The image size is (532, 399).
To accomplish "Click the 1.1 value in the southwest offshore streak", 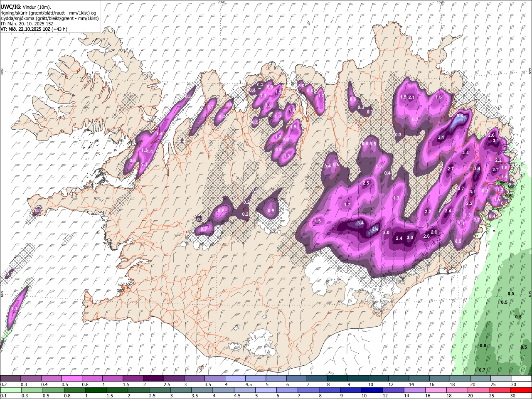I will click(x=15, y=309).
